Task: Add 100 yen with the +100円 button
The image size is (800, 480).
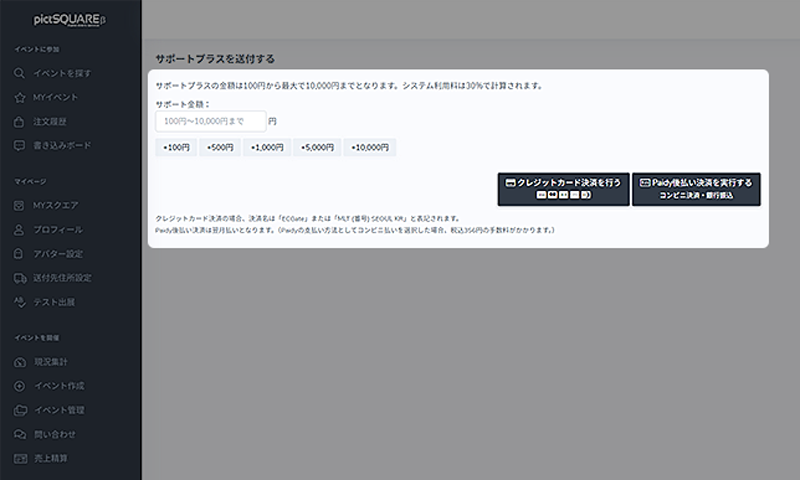Action: pyautogui.click(x=176, y=147)
